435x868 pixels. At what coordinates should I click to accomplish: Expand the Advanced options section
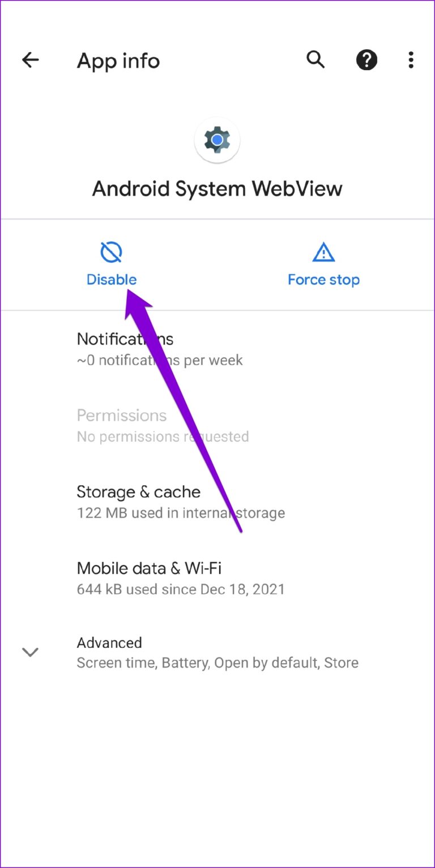click(109, 643)
